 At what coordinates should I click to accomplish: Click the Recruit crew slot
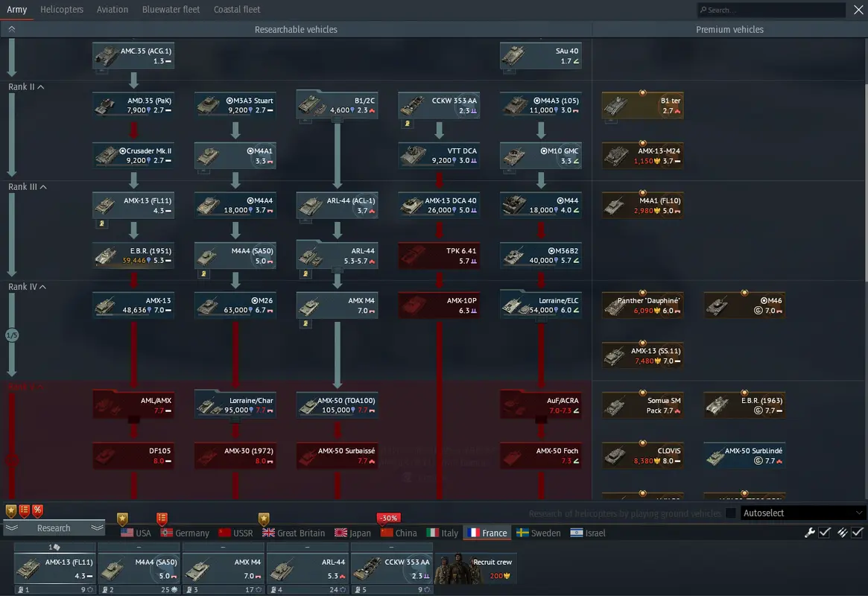[476, 567]
